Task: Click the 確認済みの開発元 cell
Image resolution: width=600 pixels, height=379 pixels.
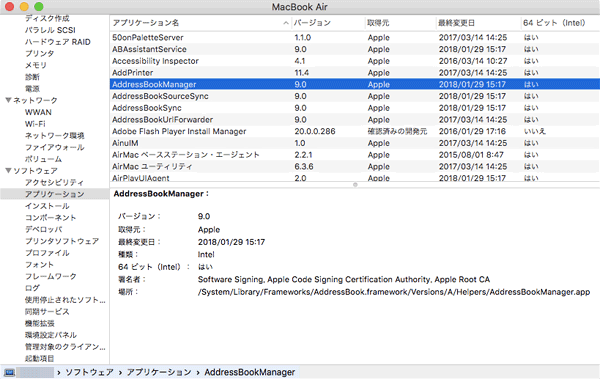Action: click(397, 131)
